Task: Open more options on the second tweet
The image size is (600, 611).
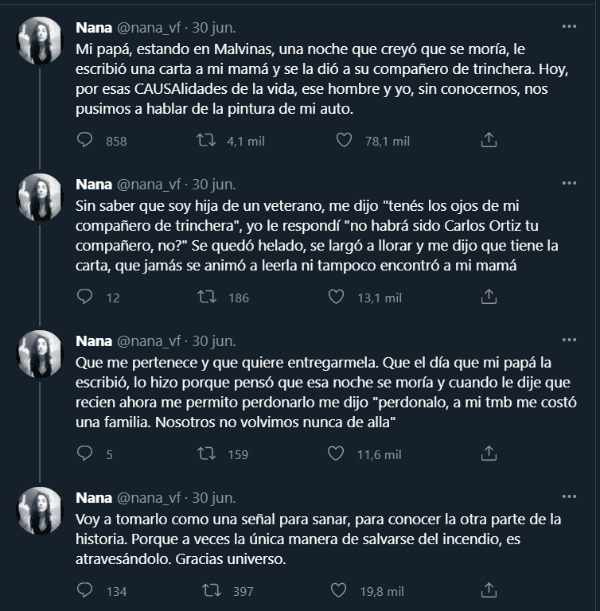Action: pyautogui.click(x=568, y=183)
